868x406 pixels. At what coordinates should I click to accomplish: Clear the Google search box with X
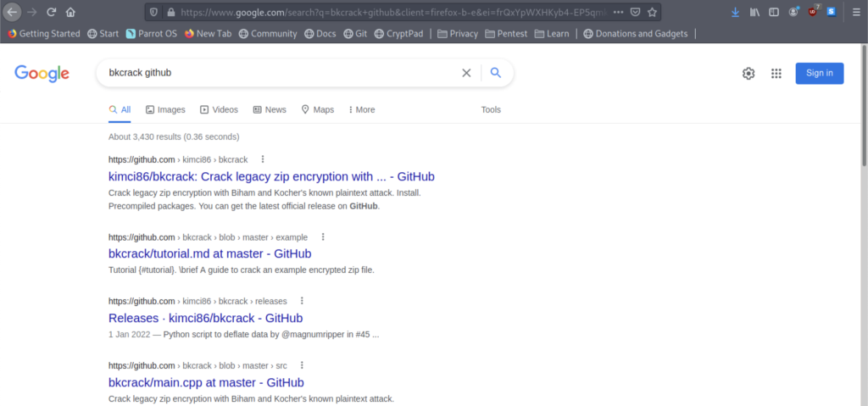click(x=467, y=73)
